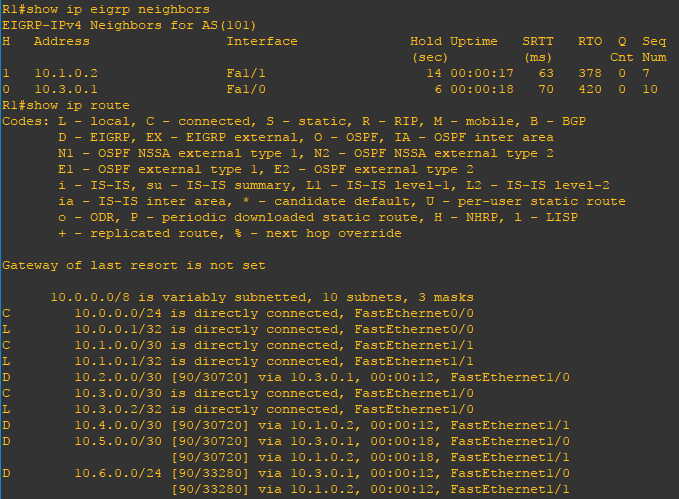Click the Interface column header
679x499 pixels.
[x=262, y=41]
